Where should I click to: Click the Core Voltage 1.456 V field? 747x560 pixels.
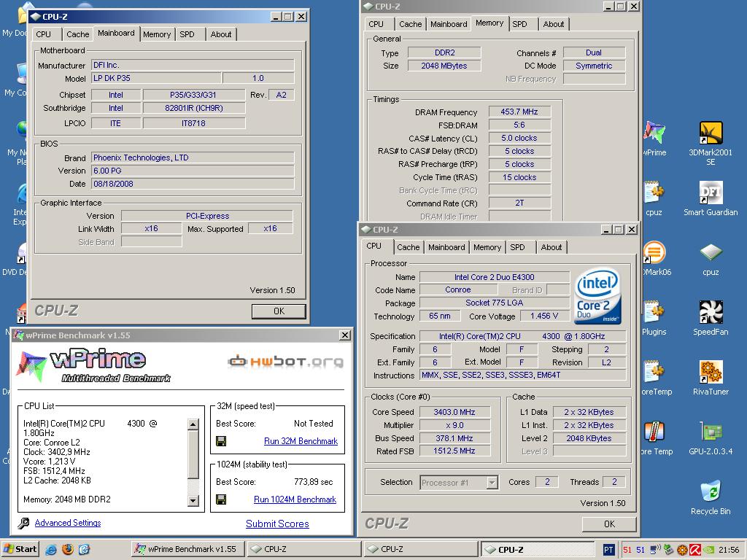tap(543, 316)
